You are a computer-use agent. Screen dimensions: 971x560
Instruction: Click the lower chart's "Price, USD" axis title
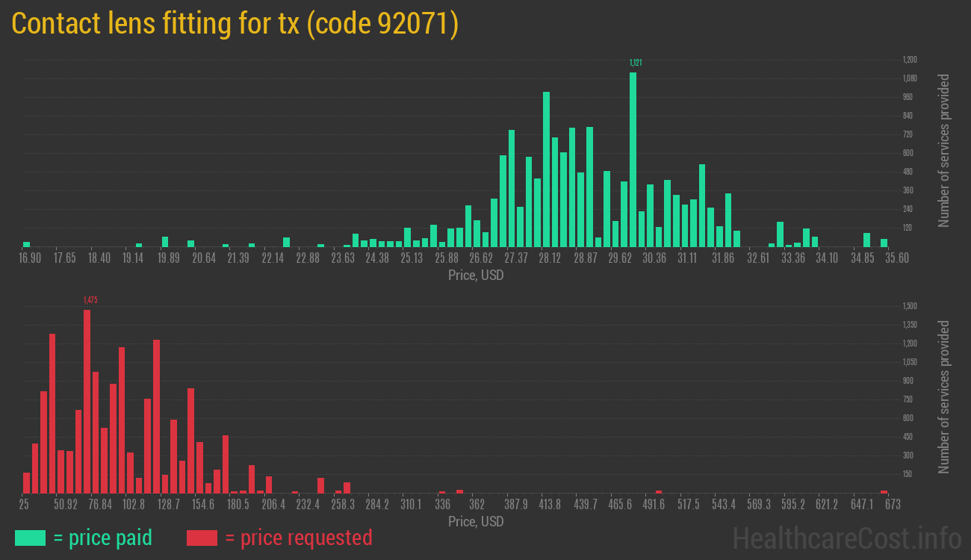(476, 522)
